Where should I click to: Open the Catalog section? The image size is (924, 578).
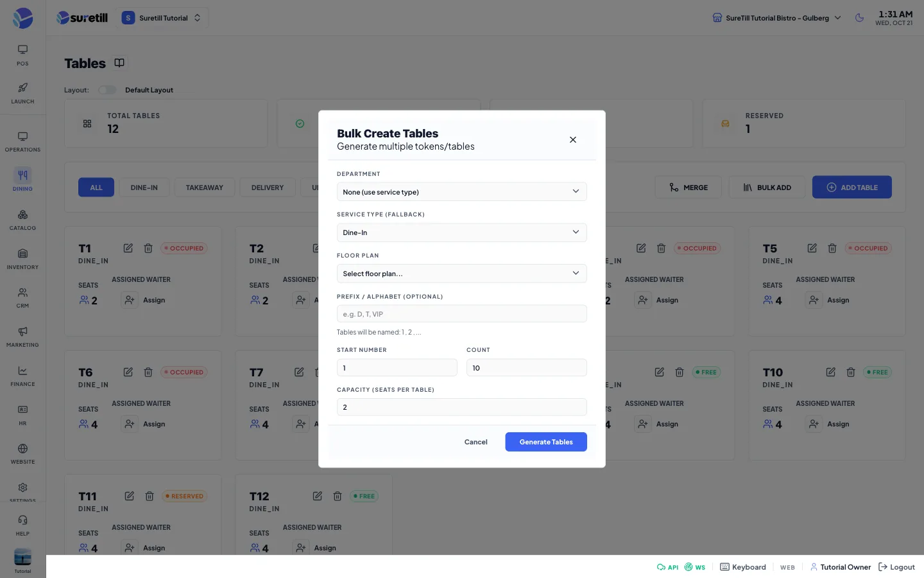22,220
